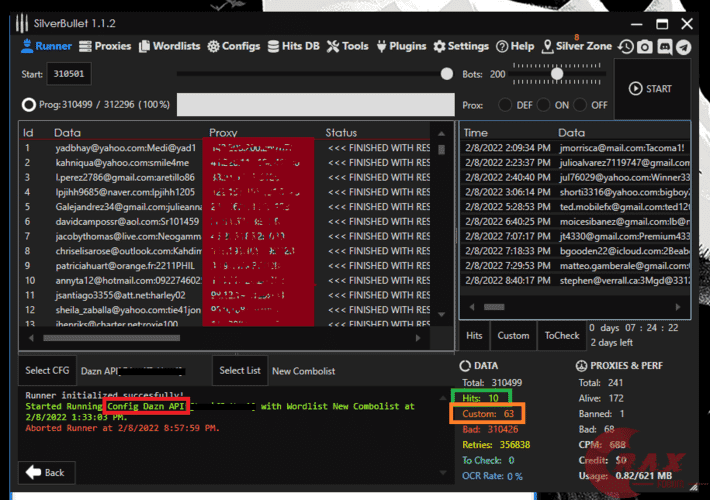710x500 pixels.
Task: Click the history clock icon
Action: coord(626,47)
